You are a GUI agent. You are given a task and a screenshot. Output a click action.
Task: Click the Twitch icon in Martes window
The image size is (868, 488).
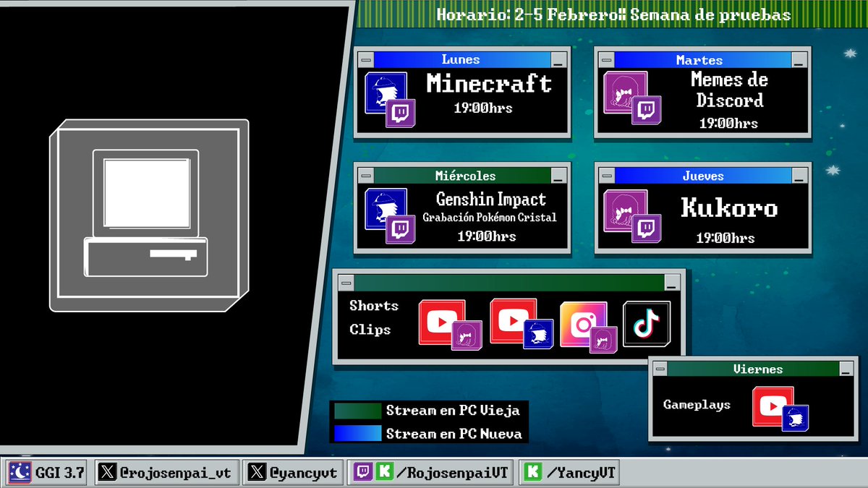(x=647, y=111)
